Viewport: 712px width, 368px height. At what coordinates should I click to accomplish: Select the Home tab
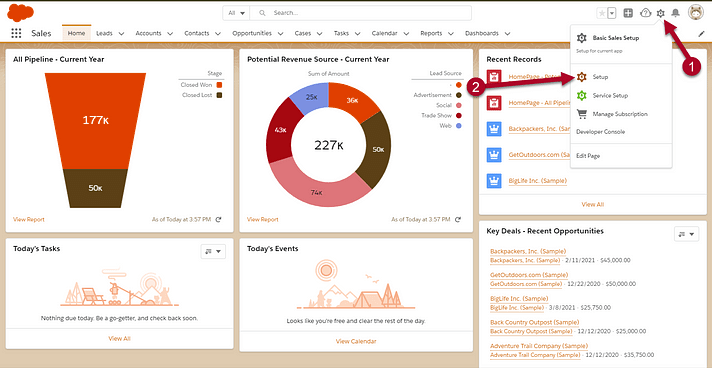pos(76,33)
